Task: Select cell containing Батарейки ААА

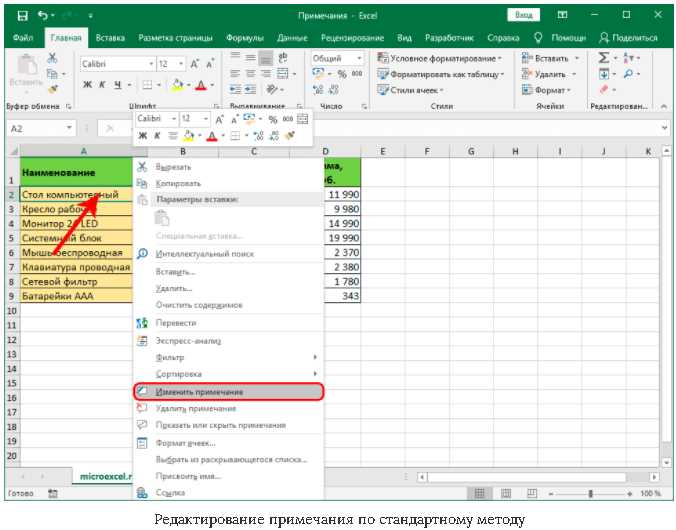Action: (76, 296)
